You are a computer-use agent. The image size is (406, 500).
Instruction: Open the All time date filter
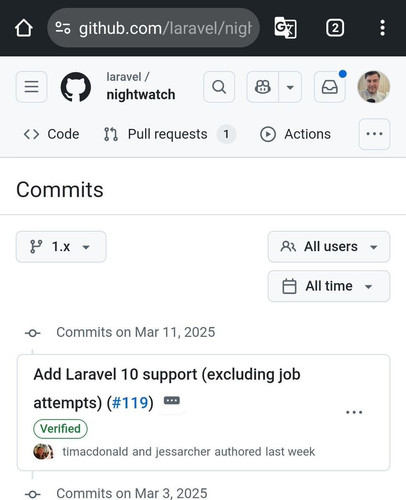[329, 286]
